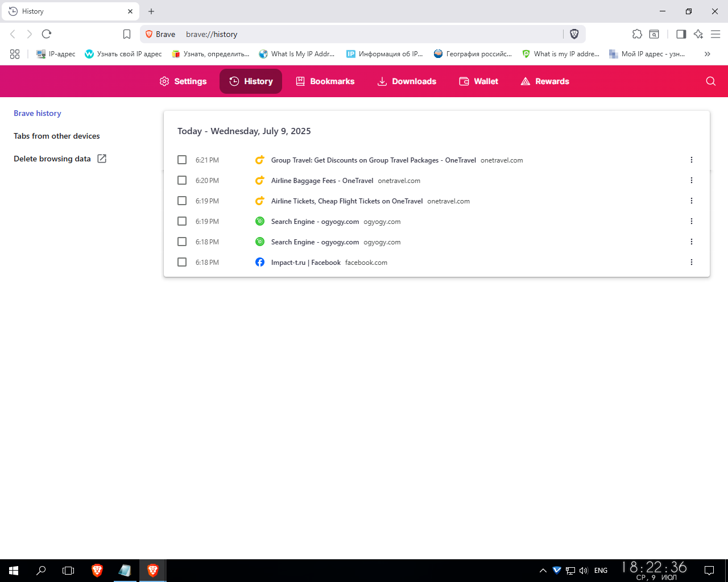Open Impact-t.ru | Facebook history link
This screenshot has height=582, width=728.
tap(306, 263)
